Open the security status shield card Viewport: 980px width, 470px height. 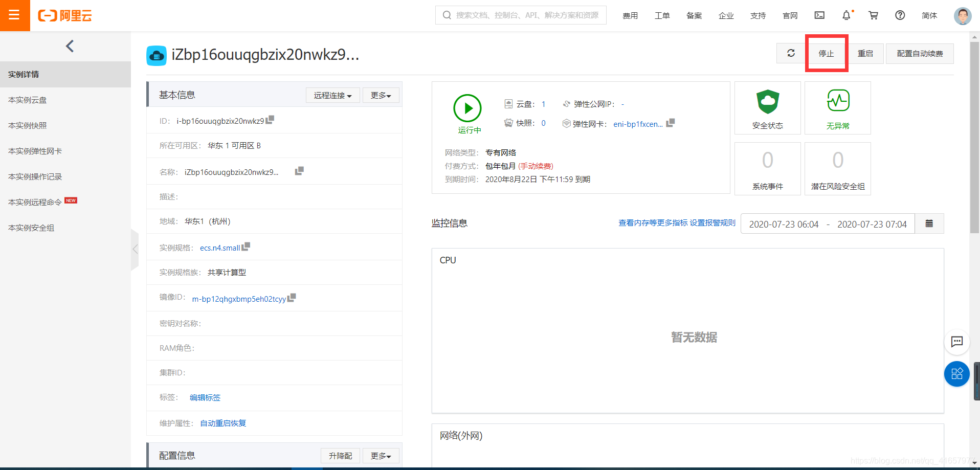(x=768, y=108)
